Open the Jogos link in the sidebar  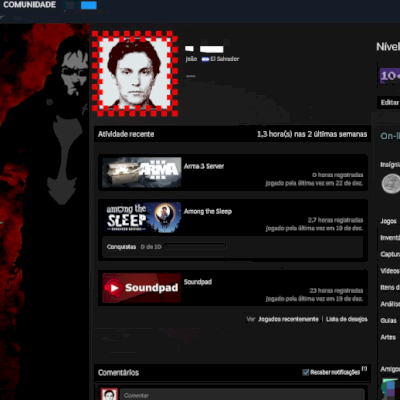pos(388,221)
